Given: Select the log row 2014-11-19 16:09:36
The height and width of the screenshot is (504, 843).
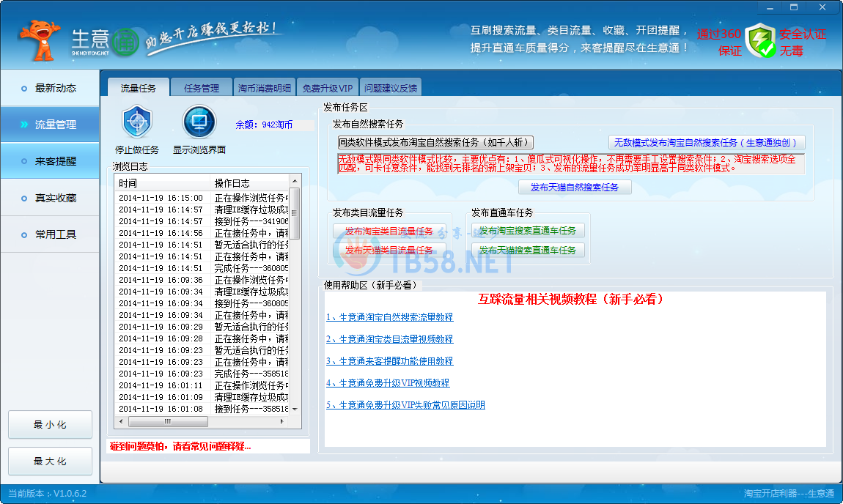Looking at the screenshot, I should (202, 280).
